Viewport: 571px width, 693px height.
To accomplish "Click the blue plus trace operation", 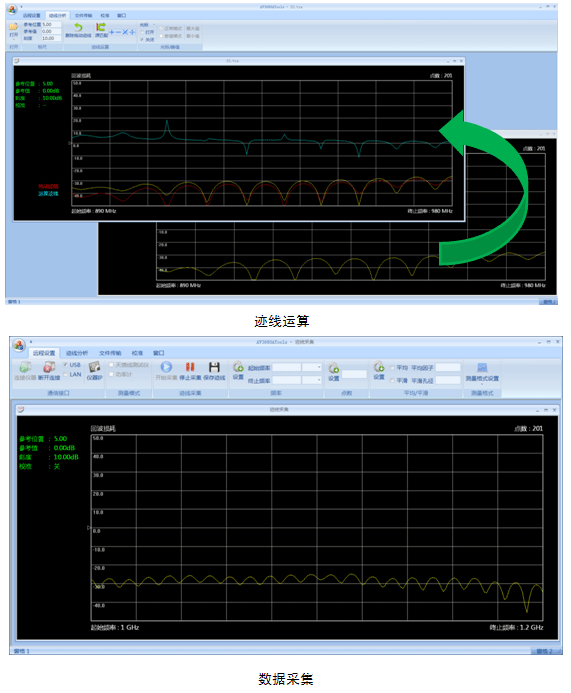I will [x=111, y=32].
